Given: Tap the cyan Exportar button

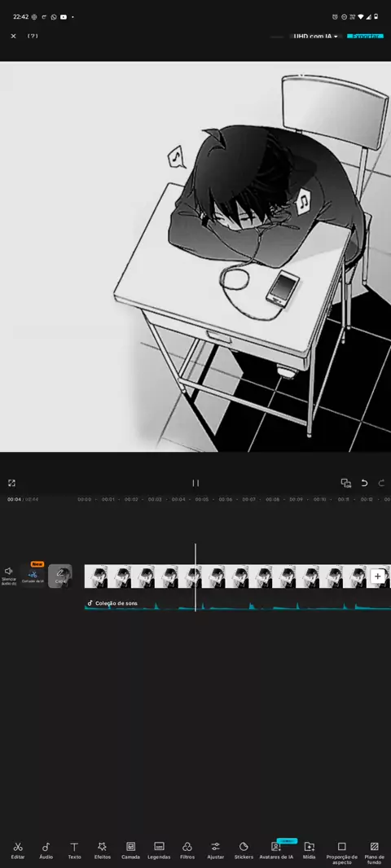Looking at the screenshot, I should 365,36.
